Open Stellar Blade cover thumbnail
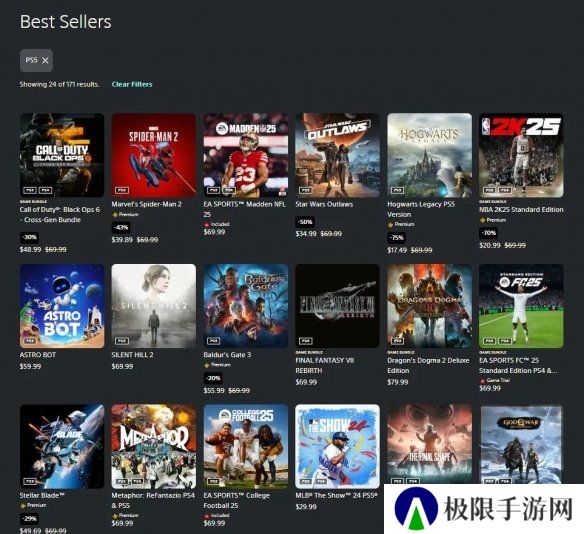 (x=62, y=446)
